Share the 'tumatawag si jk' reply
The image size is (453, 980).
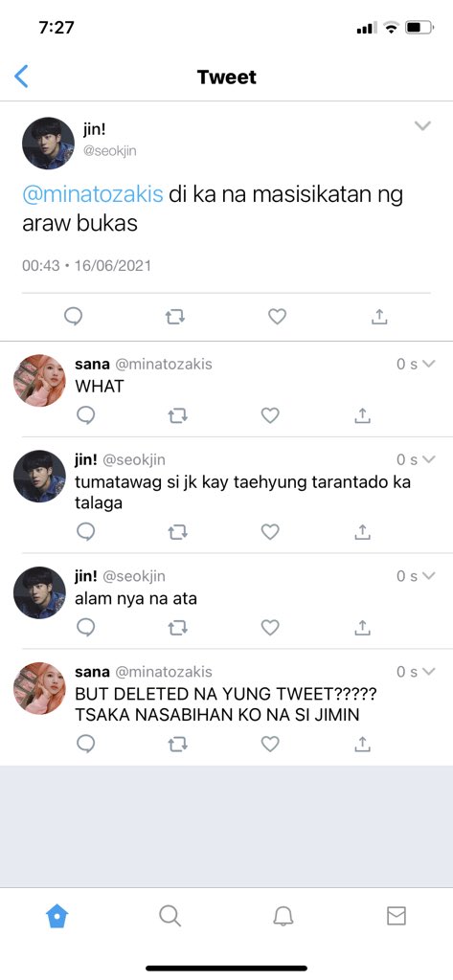coord(362,532)
